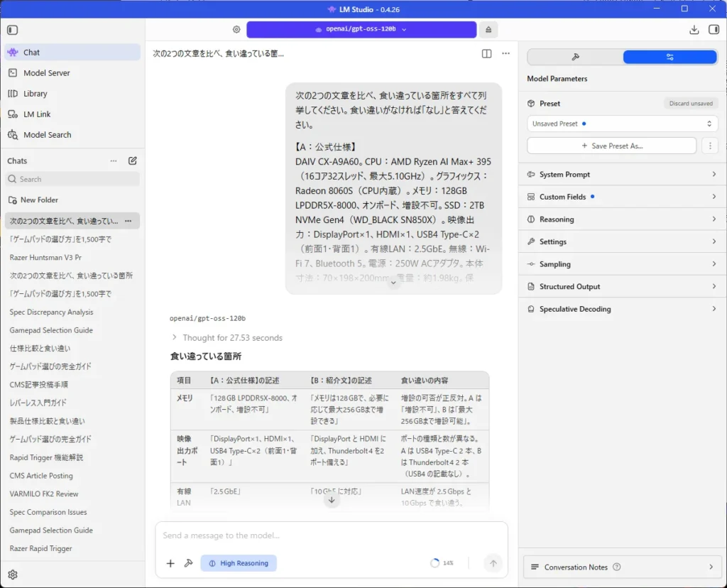The image size is (727, 588).
Task: Open Model Server section
Action: coord(73,73)
